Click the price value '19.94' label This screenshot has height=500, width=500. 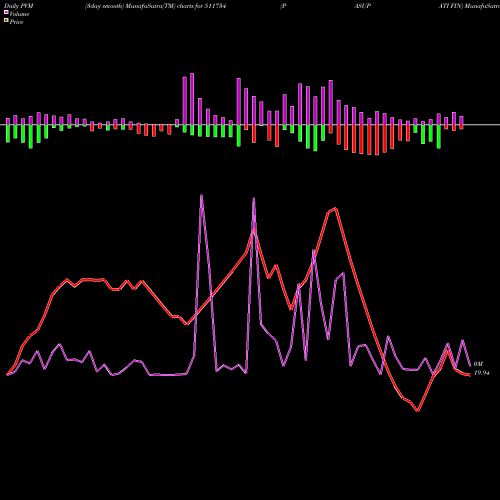(x=481, y=373)
